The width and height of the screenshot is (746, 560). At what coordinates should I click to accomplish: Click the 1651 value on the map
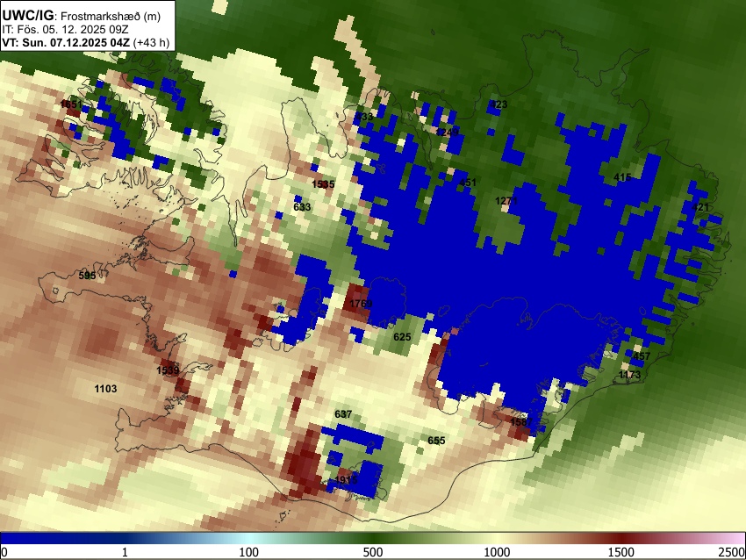72,104
